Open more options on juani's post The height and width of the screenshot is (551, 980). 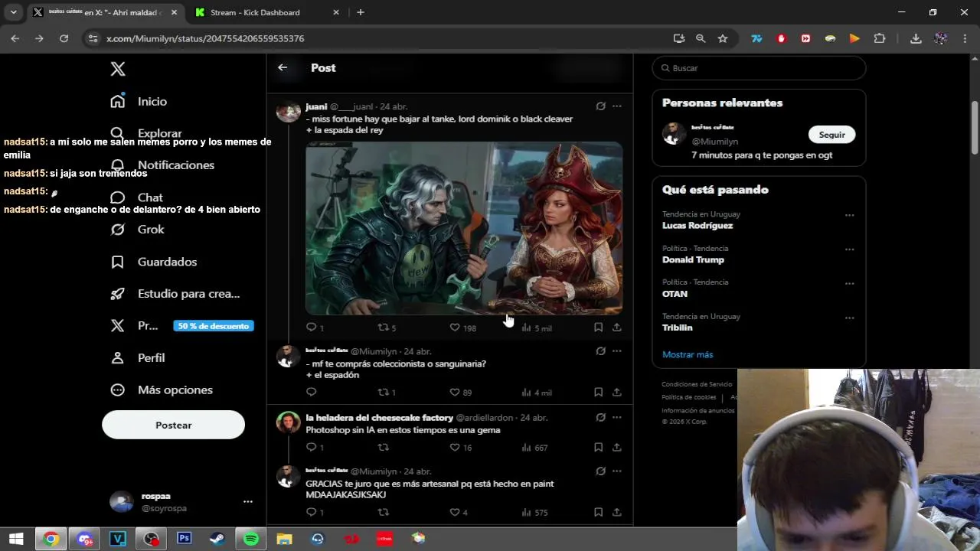pos(617,106)
